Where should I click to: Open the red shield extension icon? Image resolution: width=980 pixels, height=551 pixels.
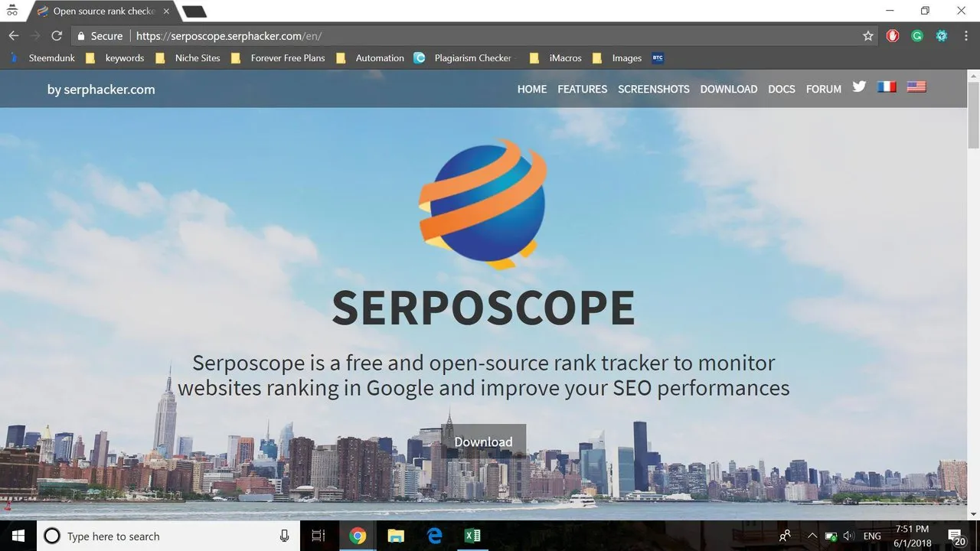[x=893, y=36]
